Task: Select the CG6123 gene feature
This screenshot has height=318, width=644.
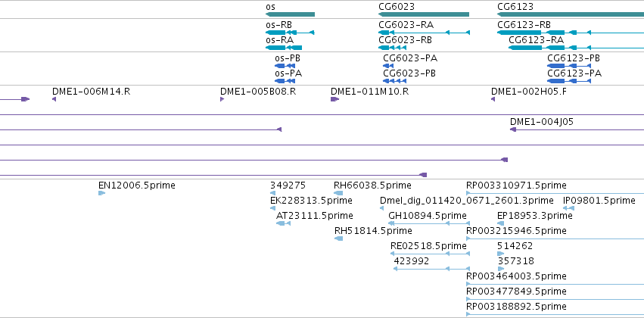Action: [x=571, y=14]
